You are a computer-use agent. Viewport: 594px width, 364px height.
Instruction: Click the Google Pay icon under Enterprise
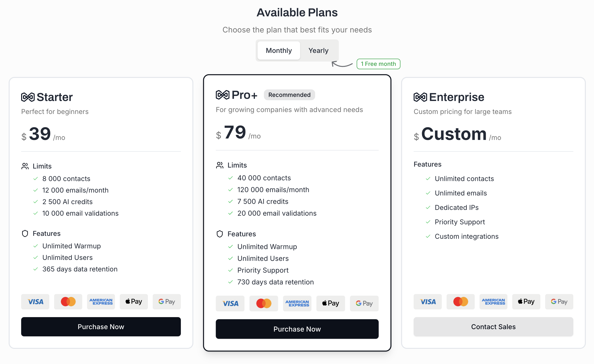[x=559, y=301]
